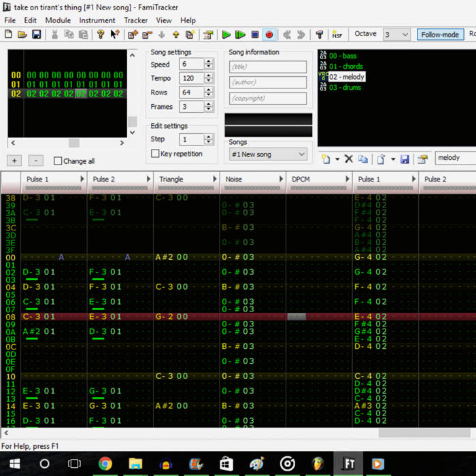Enable the Key repetition checkbox
Screen dimensions: 476x476
click(155, 154)
